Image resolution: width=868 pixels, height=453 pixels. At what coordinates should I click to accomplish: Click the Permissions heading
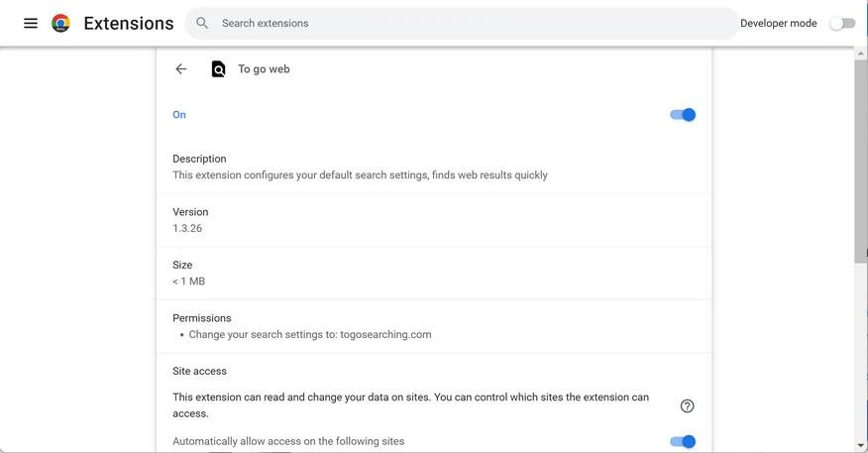coord(201,318)
